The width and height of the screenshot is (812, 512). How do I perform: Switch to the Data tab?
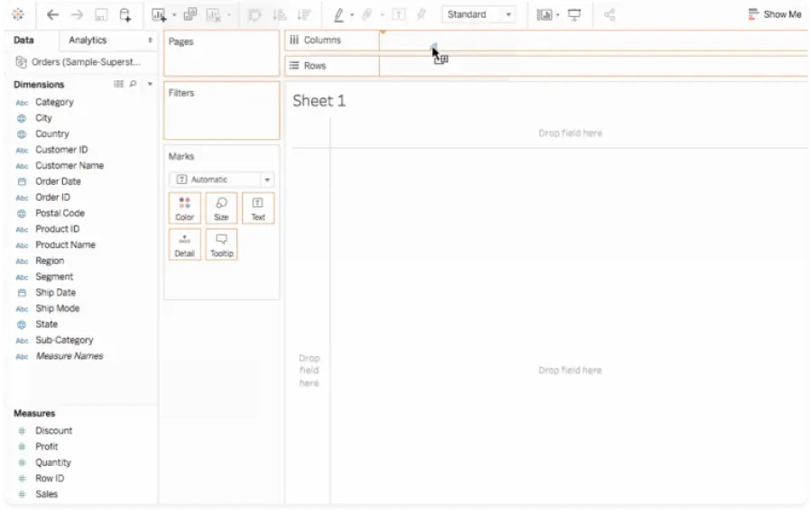click(x=23, y=41)
